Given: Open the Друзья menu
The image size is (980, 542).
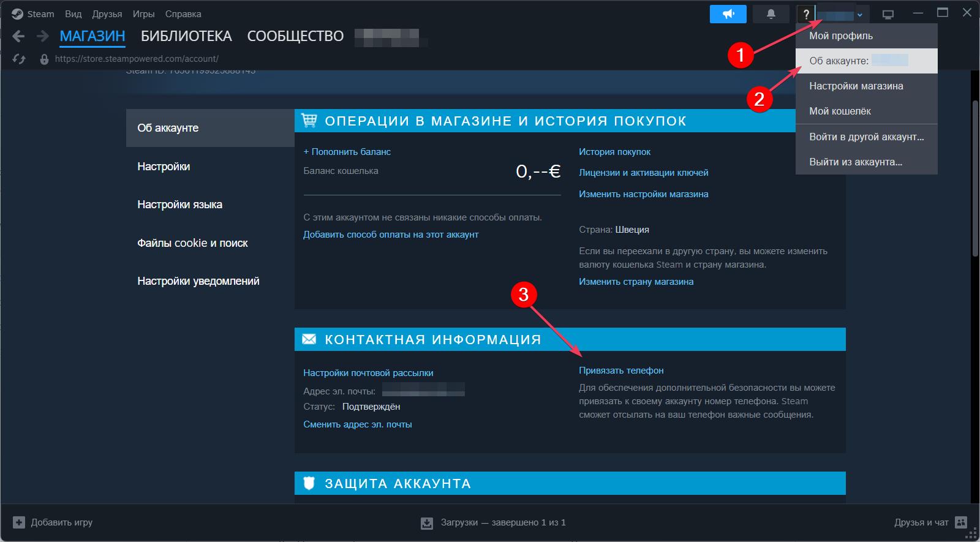Looking at the screenshot, I should tap(107, 13).
